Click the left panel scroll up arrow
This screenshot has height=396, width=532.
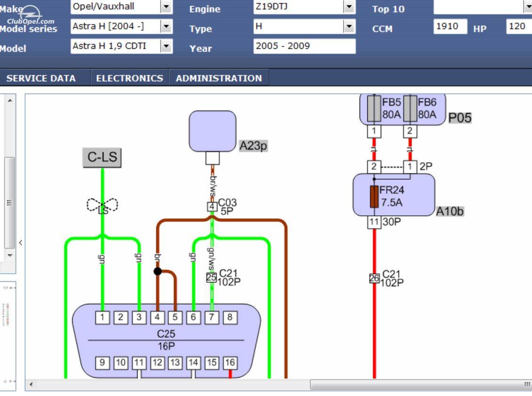pos(10,100)
